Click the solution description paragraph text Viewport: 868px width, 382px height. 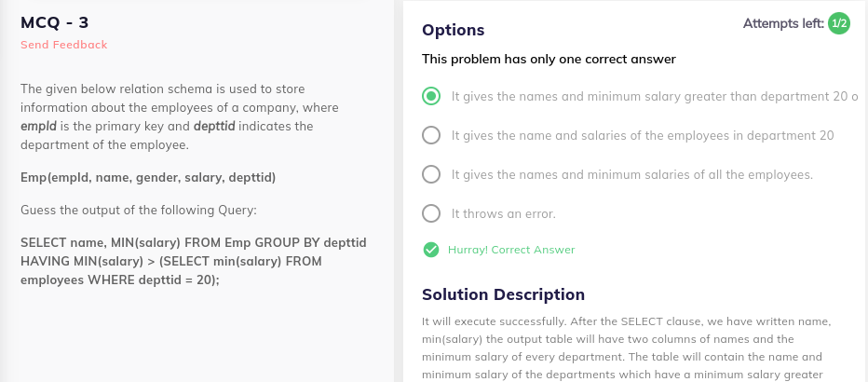point(627,348)
